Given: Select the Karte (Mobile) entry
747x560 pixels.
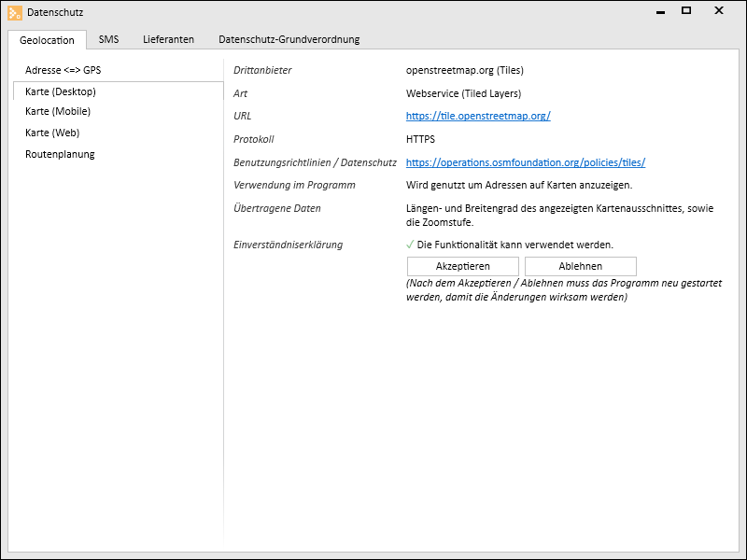Looking at the screenshot, I should point(119,111).
